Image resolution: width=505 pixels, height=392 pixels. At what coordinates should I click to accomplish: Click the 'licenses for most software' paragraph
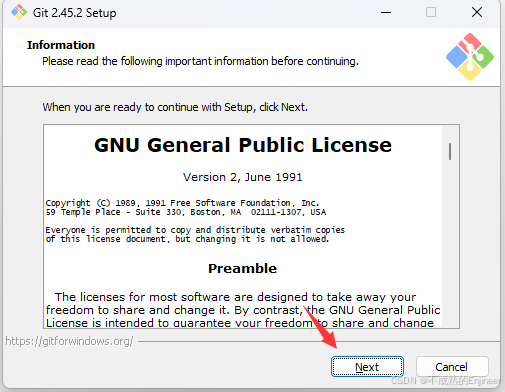pyautogui.click(x=243, y=310)
